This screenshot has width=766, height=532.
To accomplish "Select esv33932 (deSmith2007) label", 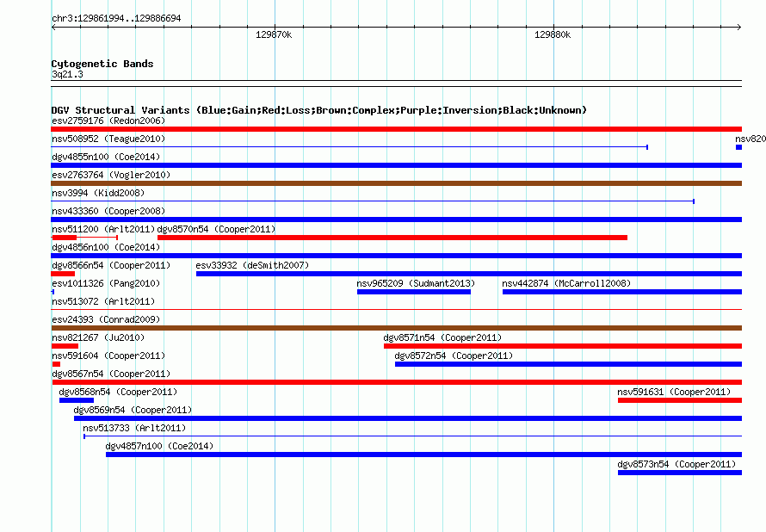I will 252,265.
